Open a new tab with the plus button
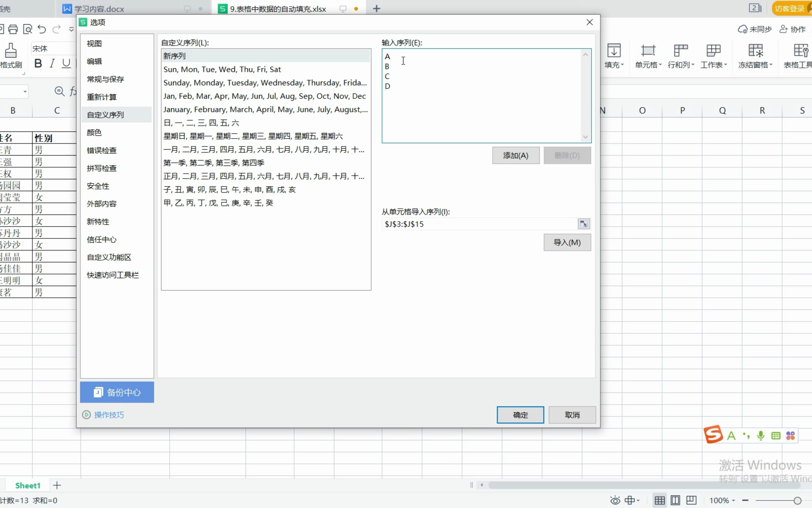 376,8
